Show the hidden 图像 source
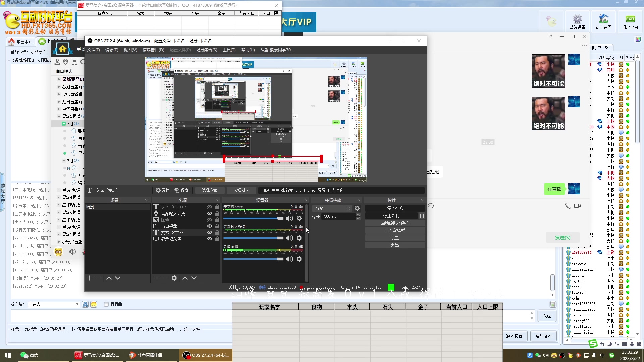The height and width of the screenshot is (362, 644). pyautogui.click(x=210, y=220)
